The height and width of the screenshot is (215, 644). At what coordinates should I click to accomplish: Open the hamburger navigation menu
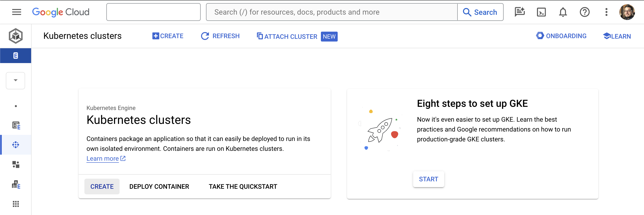pos(17,12)
